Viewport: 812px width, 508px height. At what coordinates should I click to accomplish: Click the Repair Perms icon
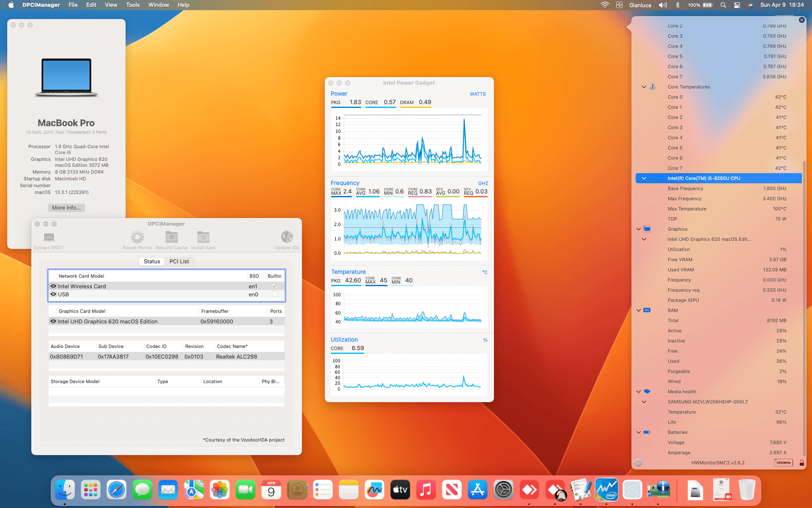click(137, 238)
